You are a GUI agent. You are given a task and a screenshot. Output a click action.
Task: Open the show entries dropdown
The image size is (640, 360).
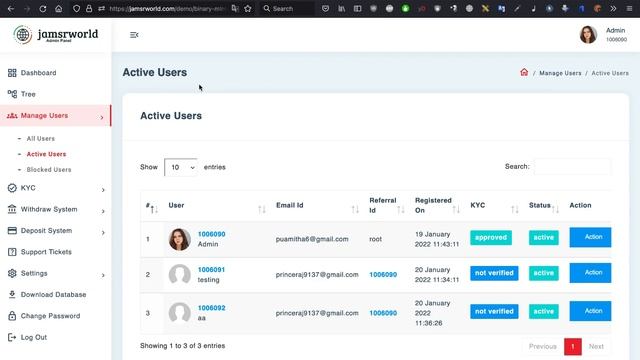(181, 167)
